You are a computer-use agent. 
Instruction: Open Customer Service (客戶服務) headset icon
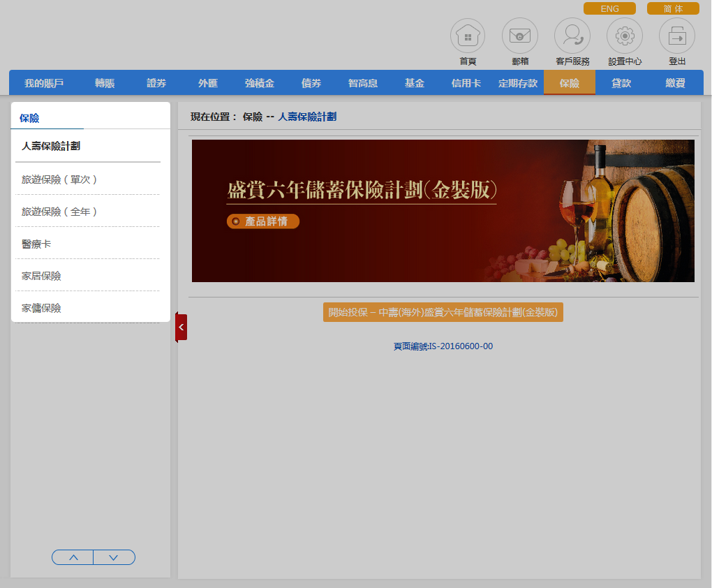pos(572,36)
